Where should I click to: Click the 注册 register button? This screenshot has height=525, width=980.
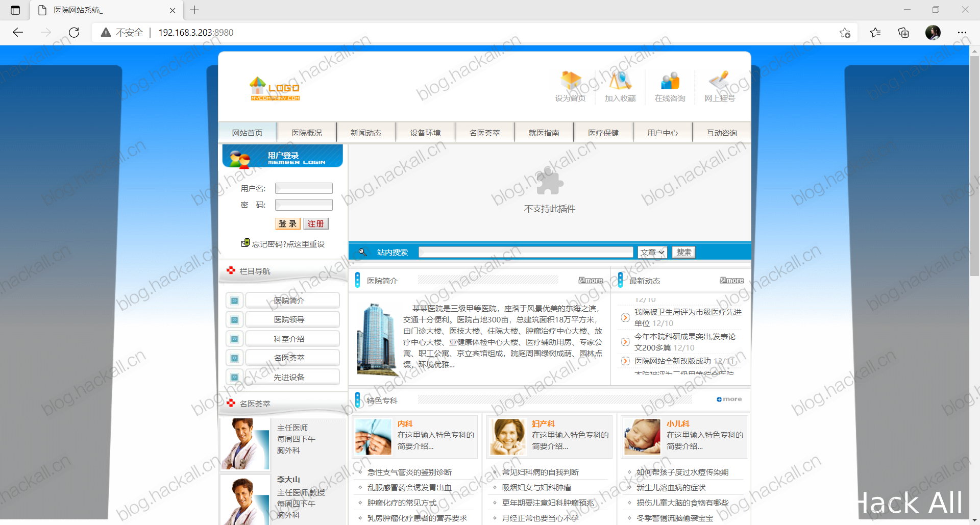point(316,223)
